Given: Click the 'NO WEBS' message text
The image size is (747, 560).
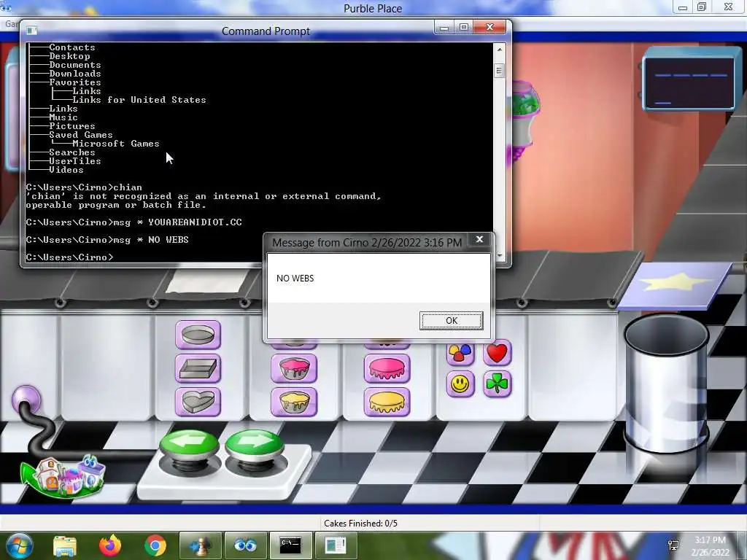Looking at the screenshot, I should pos(295,278).
